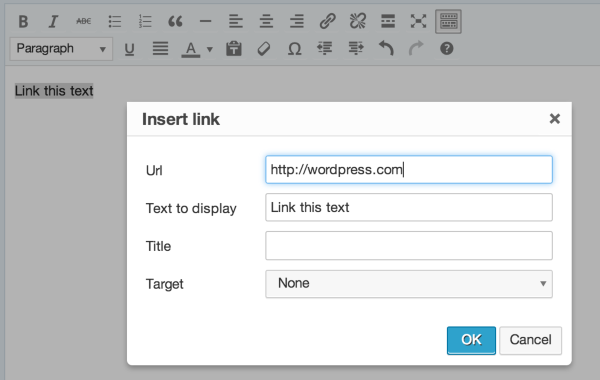Apply blockquote formatting

(175, 21)
